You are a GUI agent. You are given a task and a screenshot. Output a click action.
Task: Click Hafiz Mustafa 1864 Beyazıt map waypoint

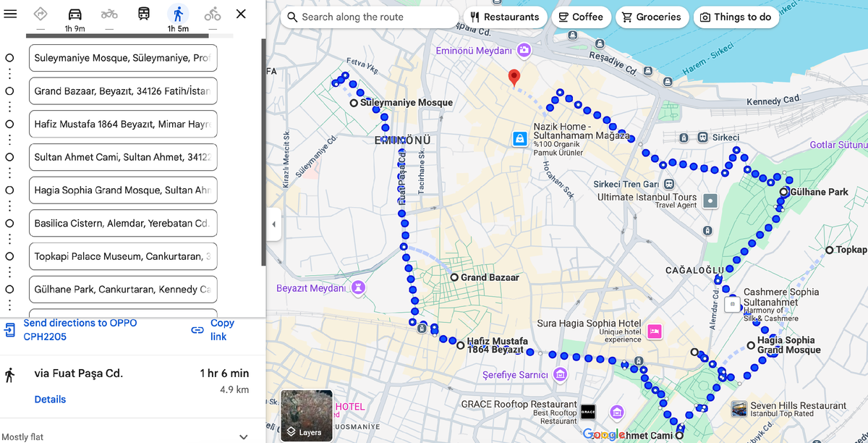[x=460, y=345]
